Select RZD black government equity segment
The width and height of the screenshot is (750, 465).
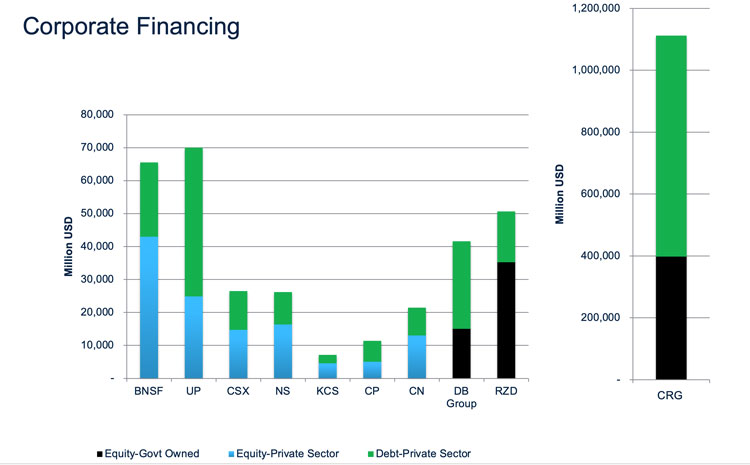pyautogui.click(x=506, y=320)
